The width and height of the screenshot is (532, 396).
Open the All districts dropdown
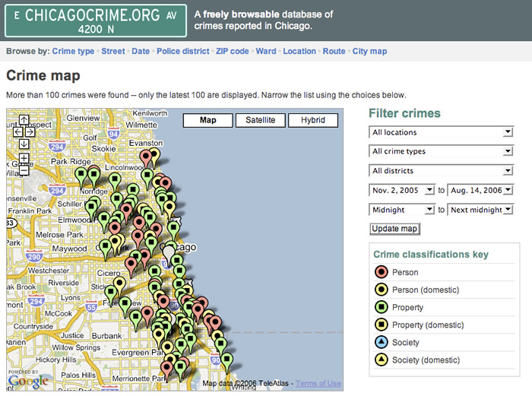[441, 170]
